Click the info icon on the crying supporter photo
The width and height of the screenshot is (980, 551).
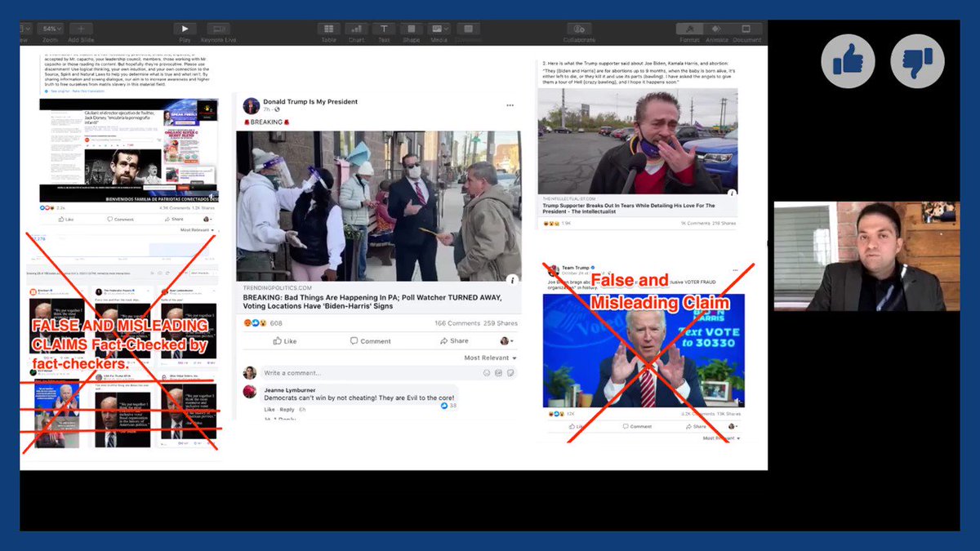coord(731,193)
